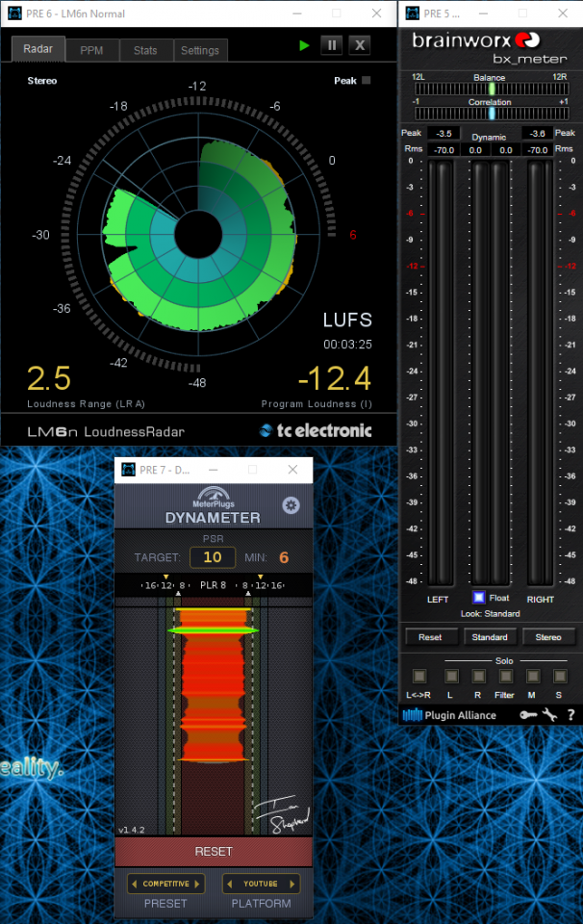Toggle the L<->R channel swap solo button
583x924 pixels.
click(418, 676)
